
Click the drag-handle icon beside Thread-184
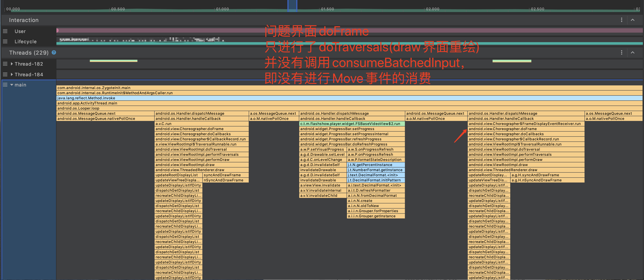[5, 74]
